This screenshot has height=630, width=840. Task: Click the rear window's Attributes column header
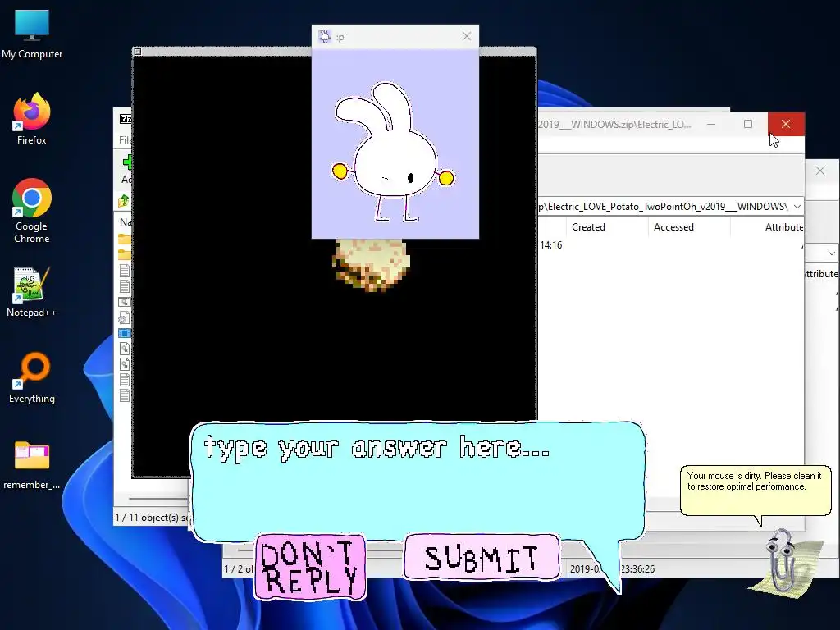(x=821, y=274)
